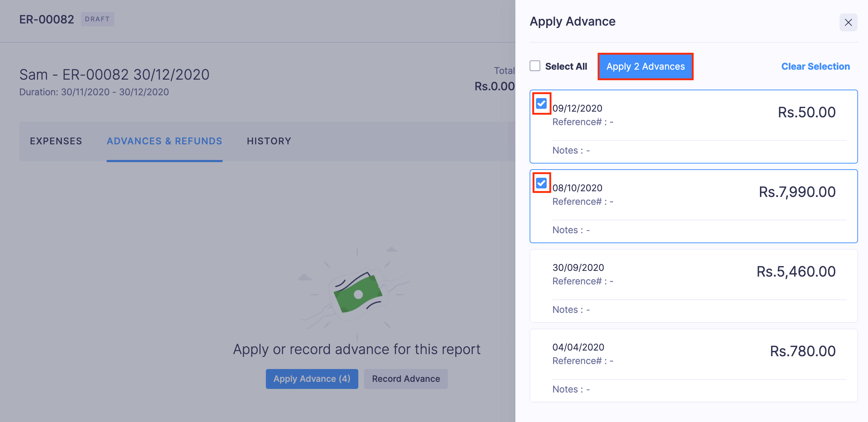Uncheck the 09/12/2020 advance
Screen dimensions: 868x422
[x=541, y=103]
